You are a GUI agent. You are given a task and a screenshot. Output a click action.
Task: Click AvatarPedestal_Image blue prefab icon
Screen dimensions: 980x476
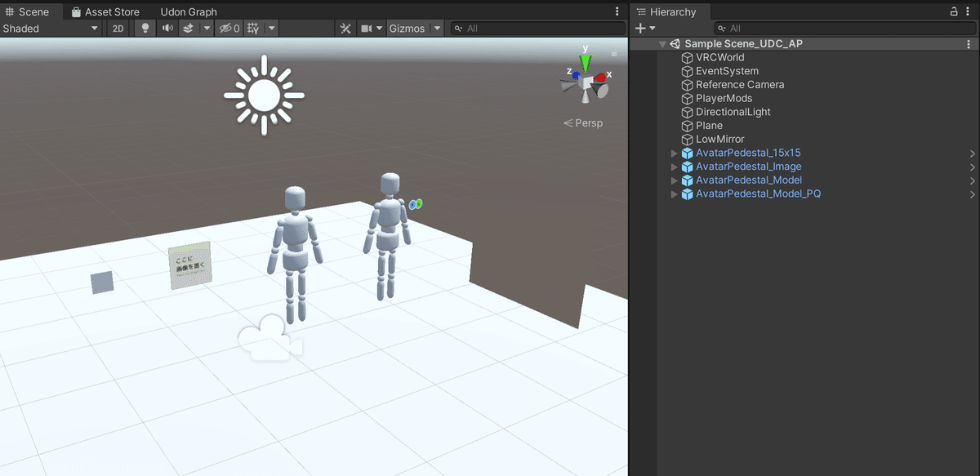687,167
